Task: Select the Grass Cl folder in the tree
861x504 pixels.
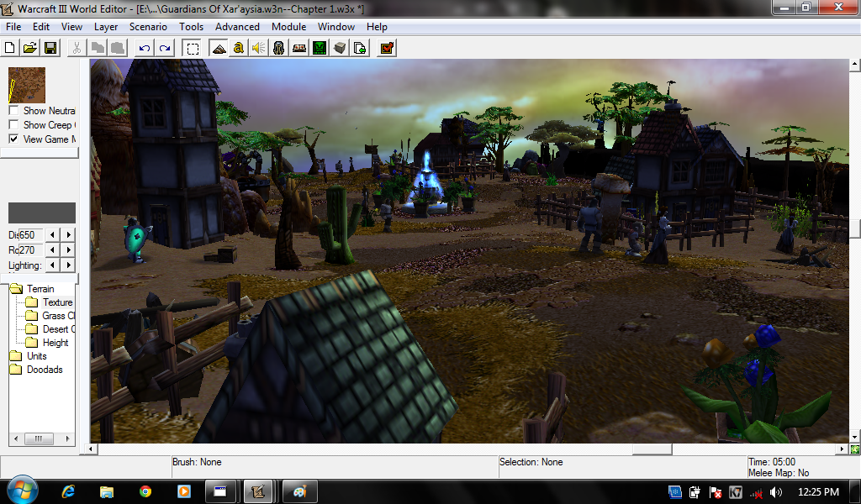Action: pyautogui.click(x=50, y=315)
